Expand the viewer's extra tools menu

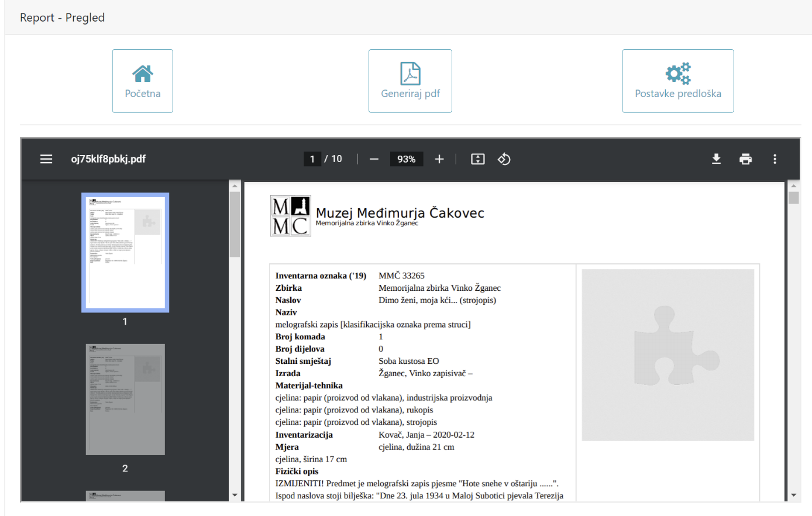tap(775, 159)
